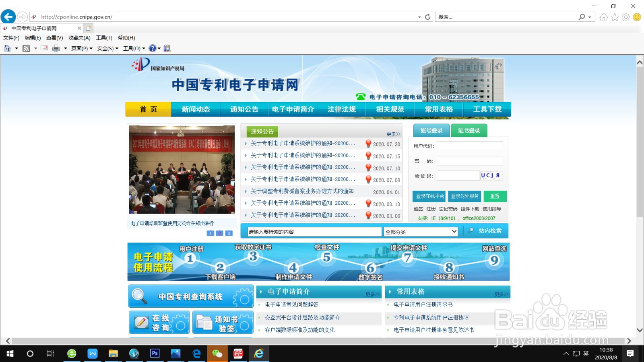The width and height of the screenshot is (644, 362).
Task: Go to the 法律法规 navigation tab
Action: point(341,109)
